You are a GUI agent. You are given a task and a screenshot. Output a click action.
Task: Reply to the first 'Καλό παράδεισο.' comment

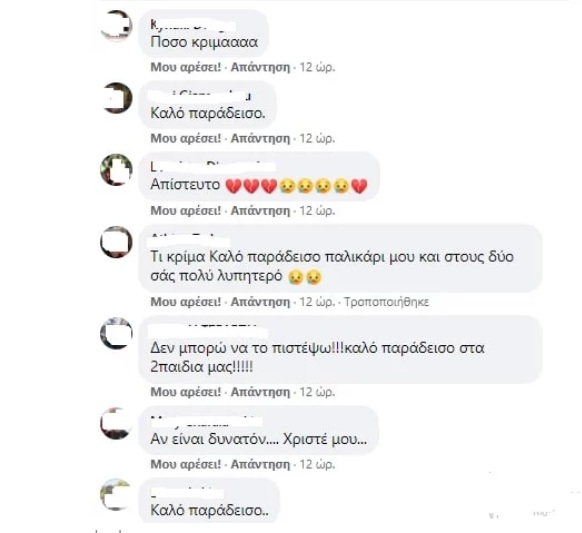pyautogui.click(x=260, y=138)
